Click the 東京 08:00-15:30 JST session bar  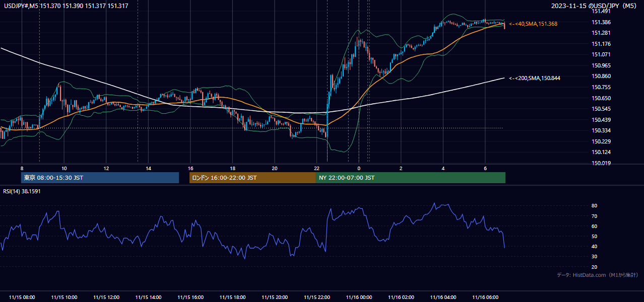coord(100,178)
